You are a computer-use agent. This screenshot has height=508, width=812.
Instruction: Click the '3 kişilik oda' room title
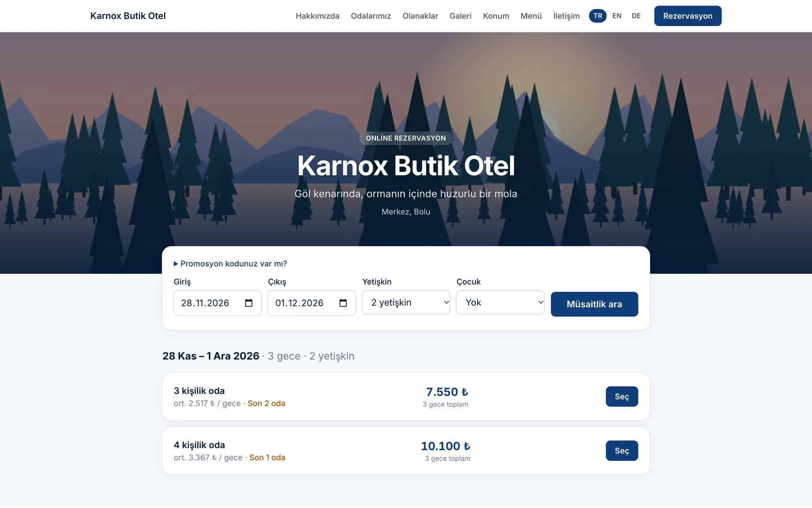[199, 391]
